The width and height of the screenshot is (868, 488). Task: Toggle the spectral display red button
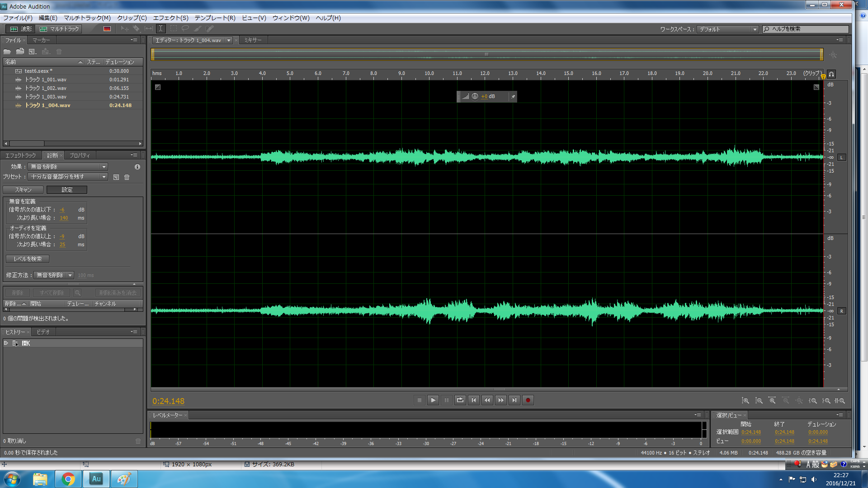[x=107, y=28]
